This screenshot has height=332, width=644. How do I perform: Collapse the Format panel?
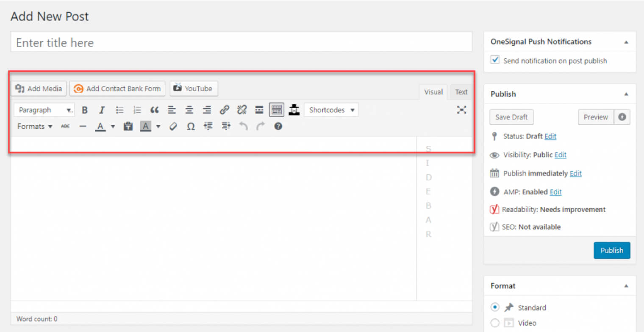click(x=626, y=286)
